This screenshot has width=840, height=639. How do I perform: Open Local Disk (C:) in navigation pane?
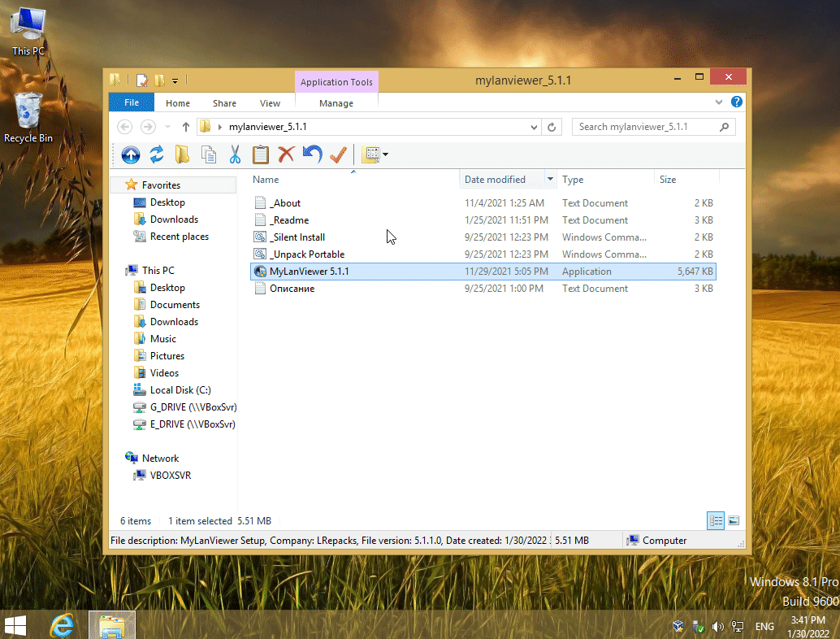click(180, 390)
